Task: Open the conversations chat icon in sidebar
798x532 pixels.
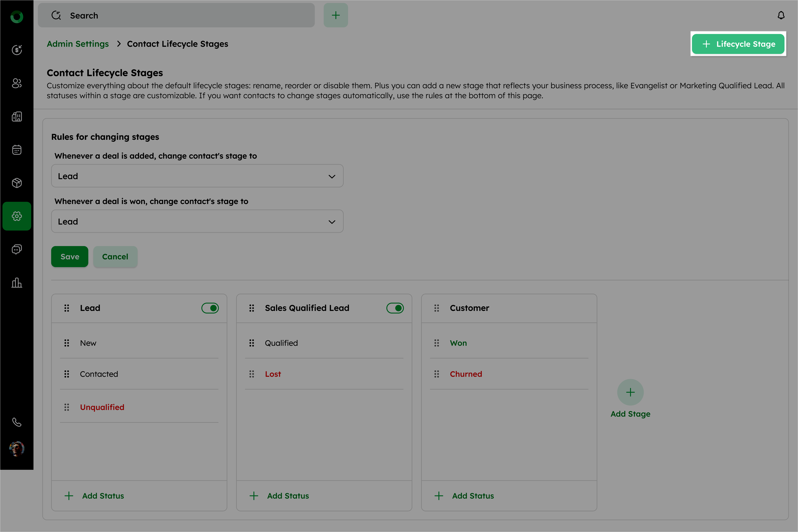Action: pos(17,249)
